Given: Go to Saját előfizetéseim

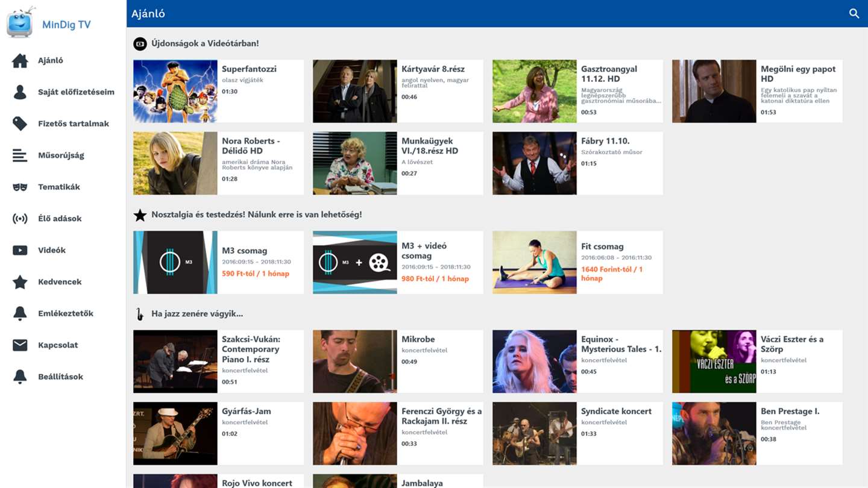Looking at the screenshot, I should [x=76, y=92].
